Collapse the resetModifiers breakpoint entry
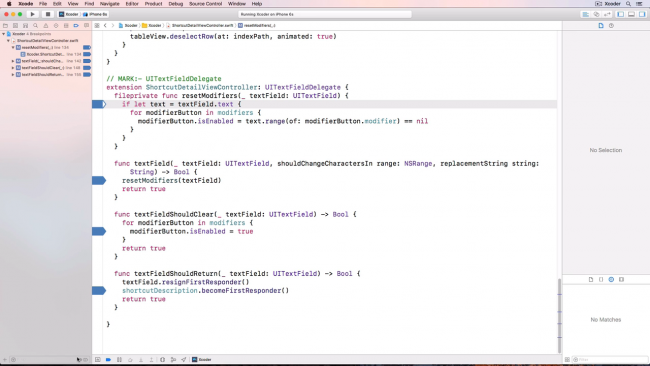The width and height of the screenshot is (650, 366). click(x=13, y=48)
